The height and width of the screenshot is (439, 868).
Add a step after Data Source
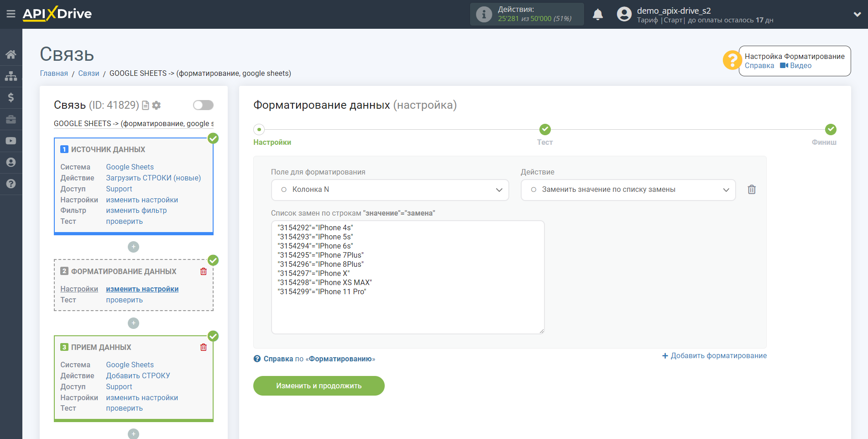(133, 247)
